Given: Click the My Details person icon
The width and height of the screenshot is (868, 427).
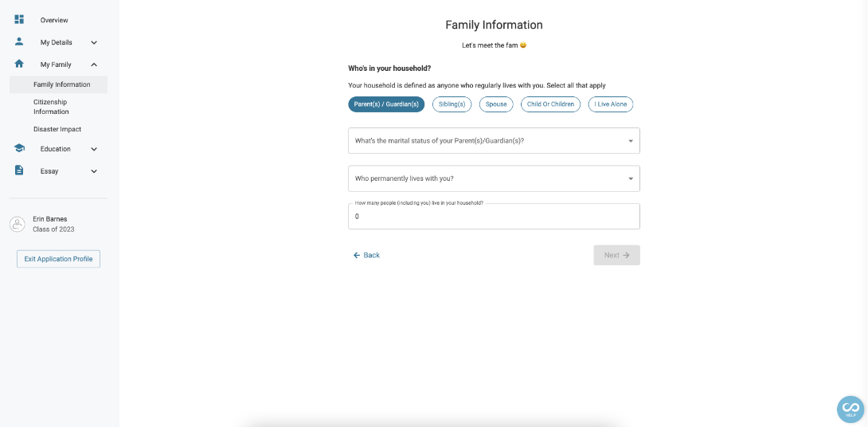Looking at the screenshot, I should [x=19, y=41].
